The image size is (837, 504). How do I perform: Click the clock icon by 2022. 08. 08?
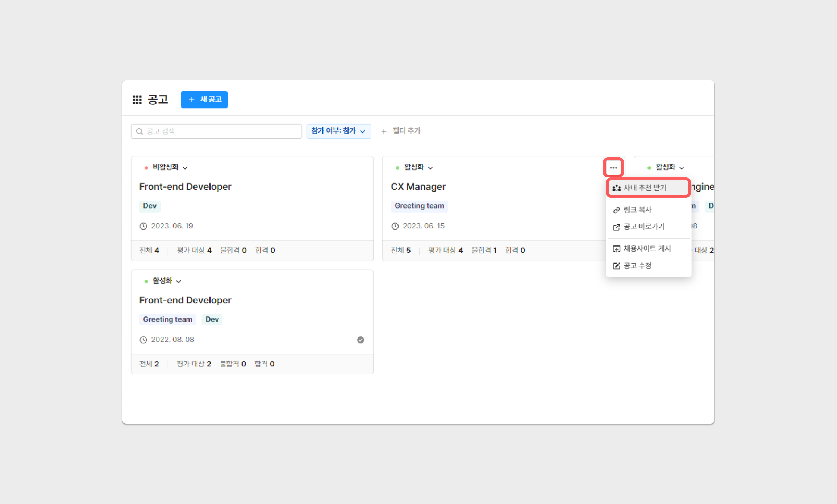[x=143, y=340]
